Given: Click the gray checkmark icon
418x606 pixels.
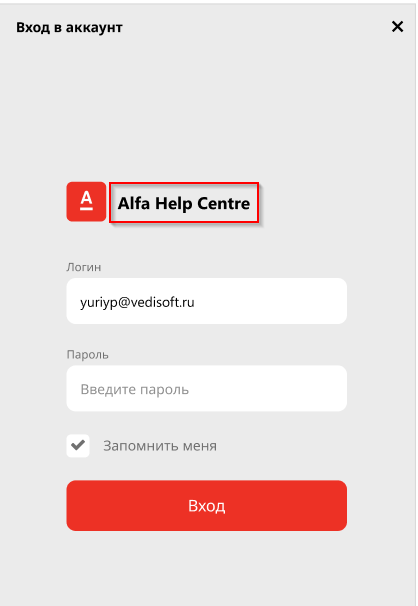Looking at the screenshot, I should (78, 446).
